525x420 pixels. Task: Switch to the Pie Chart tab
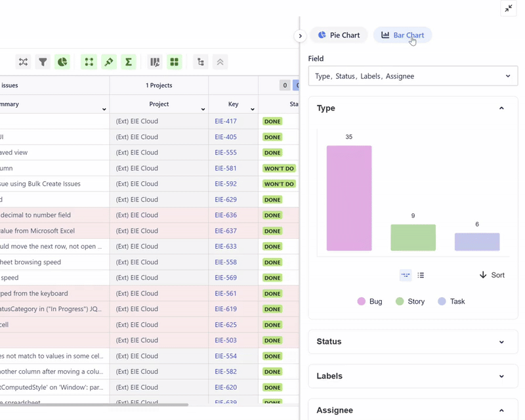(339, 35)
